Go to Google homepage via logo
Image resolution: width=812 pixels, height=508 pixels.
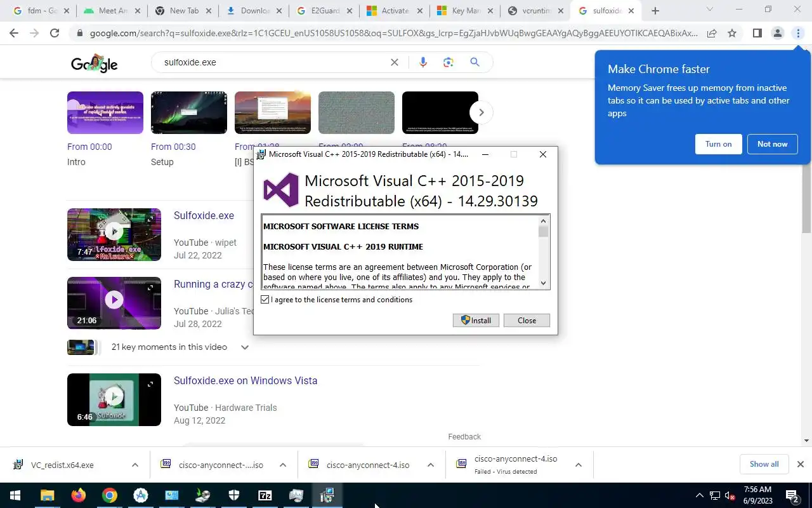(94, 63)
